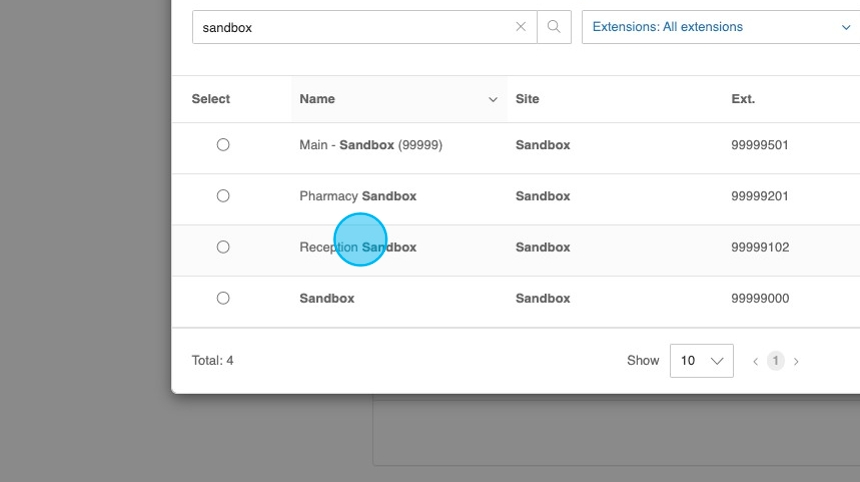This screenshot has width=860, height=482.
Task: Click extension 99999102 cell
Action: [760, 247]
